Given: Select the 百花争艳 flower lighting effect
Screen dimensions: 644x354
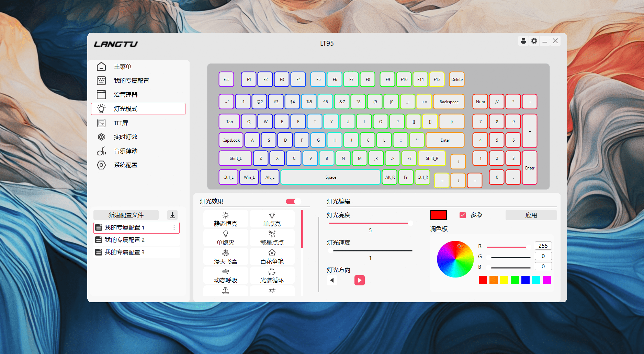Looking at the screenshot, I should (272, 257).
